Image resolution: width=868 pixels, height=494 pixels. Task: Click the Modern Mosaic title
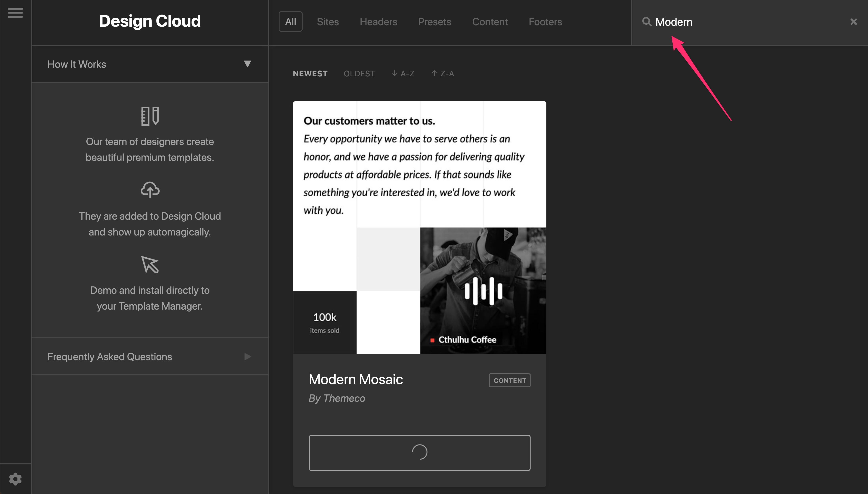[356, 379]
